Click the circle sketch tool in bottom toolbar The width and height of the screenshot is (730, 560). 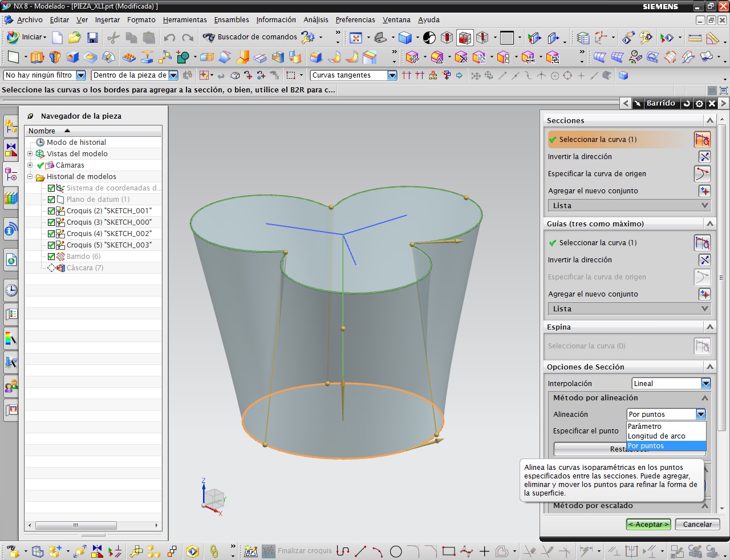tap(396, 551)
